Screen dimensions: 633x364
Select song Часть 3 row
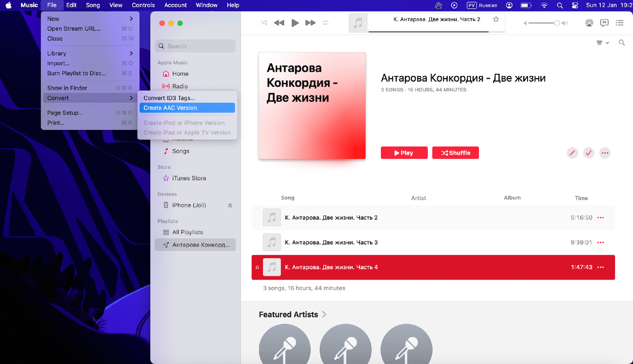pos(433,242)
